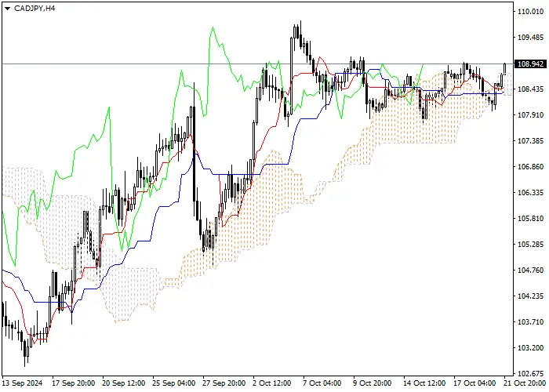Open the chart menu arrow beside CADJPY,H4

tap(8, 9)
